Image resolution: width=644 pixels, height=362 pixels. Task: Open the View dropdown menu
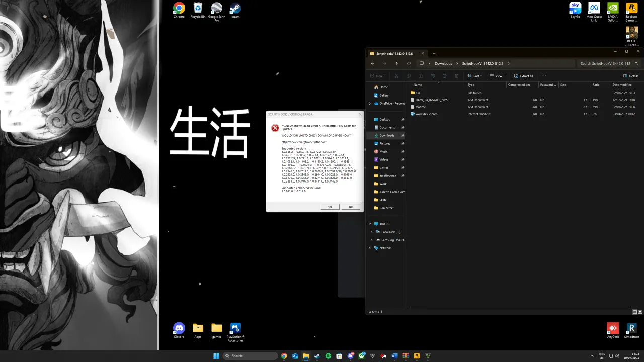497,76
